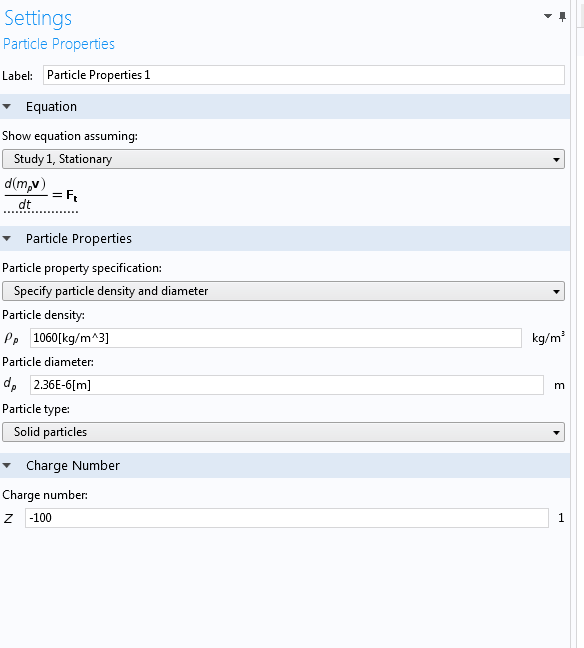Screen dimensions: 584x648
Task: Click the Label text field
Action: pos(304,75)
